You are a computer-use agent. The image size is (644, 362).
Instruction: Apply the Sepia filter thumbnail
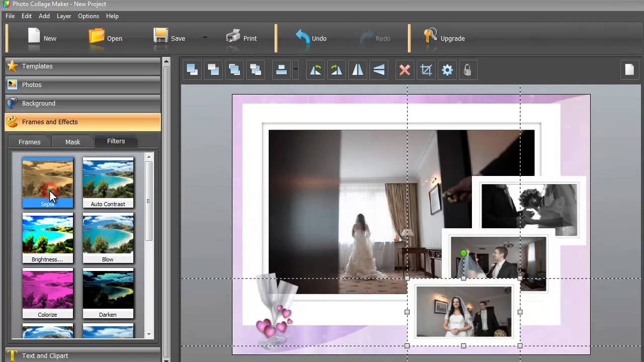[48, 183]
